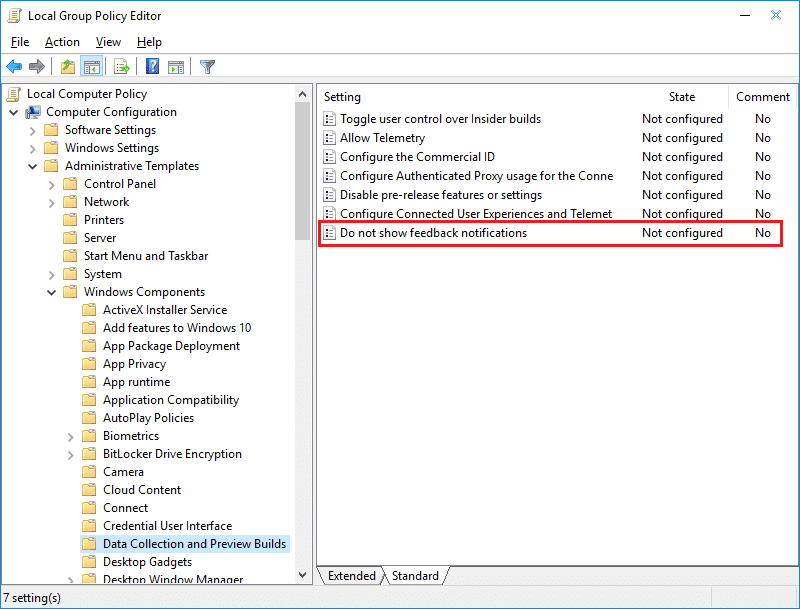Select the Desktop Gadgets folder
The image size is (800, 609).
(x=147, y=562)
